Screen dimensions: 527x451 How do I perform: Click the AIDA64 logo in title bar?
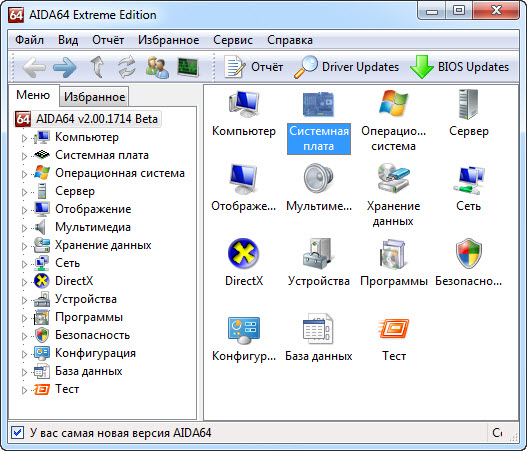pos(16,15)
